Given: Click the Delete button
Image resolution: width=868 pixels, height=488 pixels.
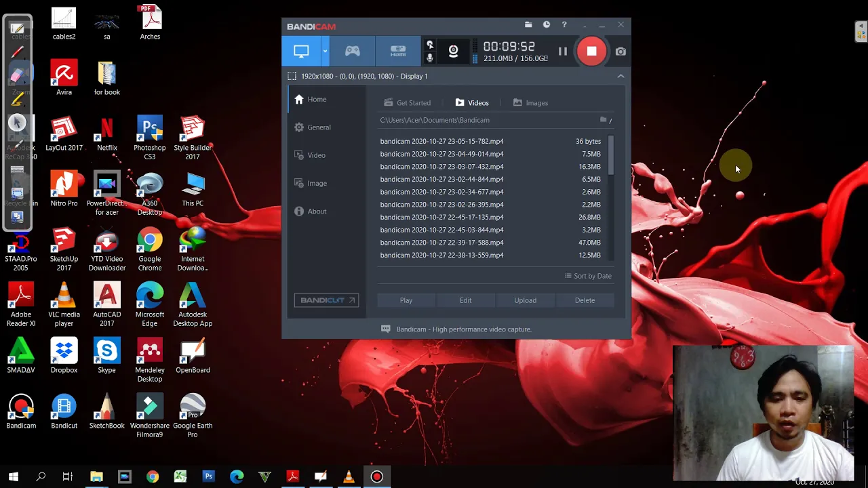Looking at the screenshot, I should pyautogui.click(x=585, y=300).
